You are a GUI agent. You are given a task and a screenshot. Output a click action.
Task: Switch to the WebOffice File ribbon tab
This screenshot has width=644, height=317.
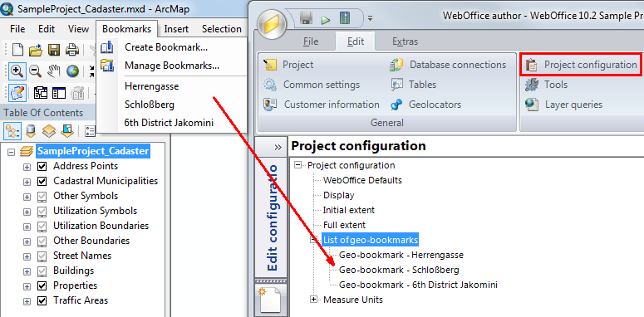pyautogui.click(x=311, y=41)
